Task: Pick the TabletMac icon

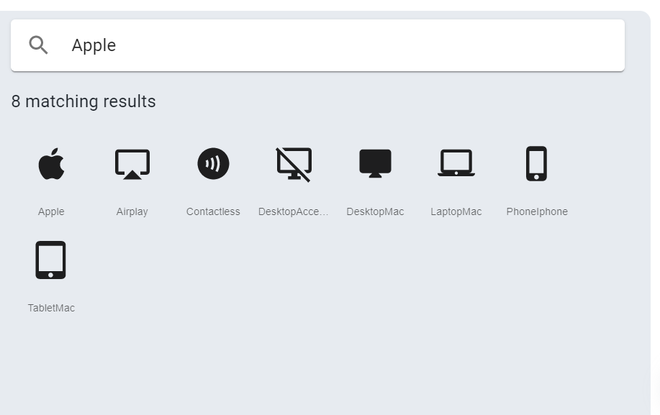Action: coord(51,260)
